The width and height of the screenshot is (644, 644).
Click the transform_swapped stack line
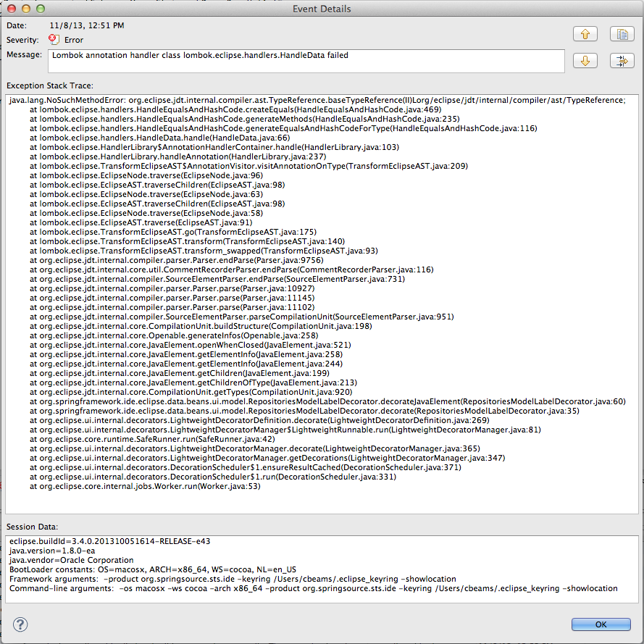pyautogui.click(x=204, y=251)
